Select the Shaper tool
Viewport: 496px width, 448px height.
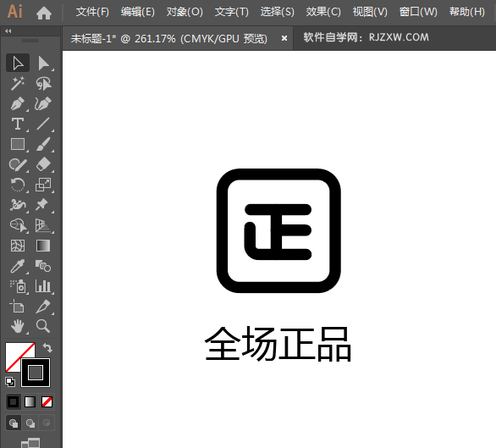(18, 164)
